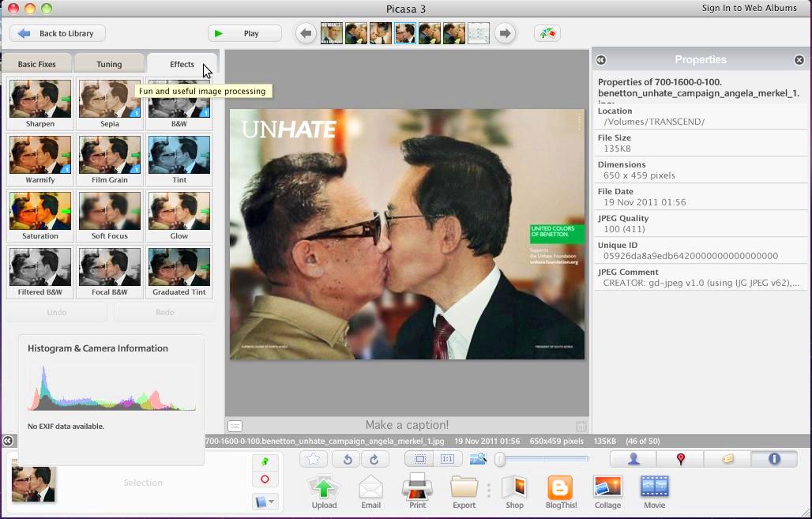The width and height of the screenshot is (812, 519).
Task: Select the highlighted fourth filmstrip thumbnail
Action: coord(405,33)
